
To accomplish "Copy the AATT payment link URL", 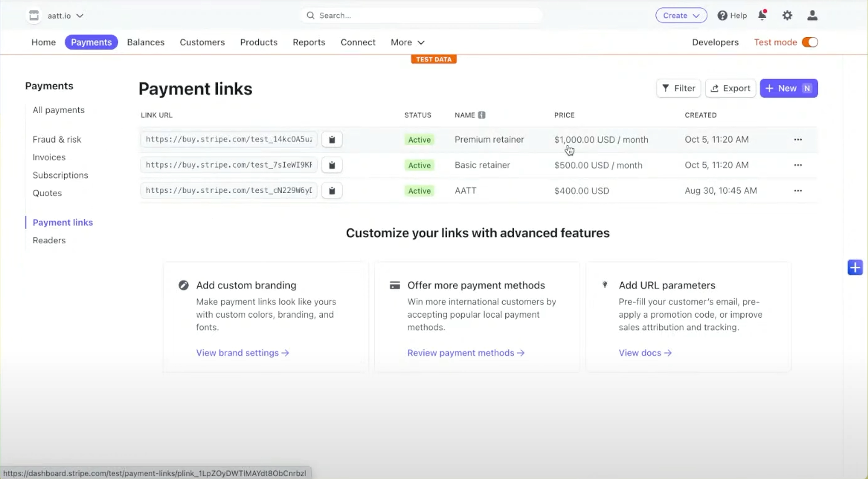I will (332, 190).
